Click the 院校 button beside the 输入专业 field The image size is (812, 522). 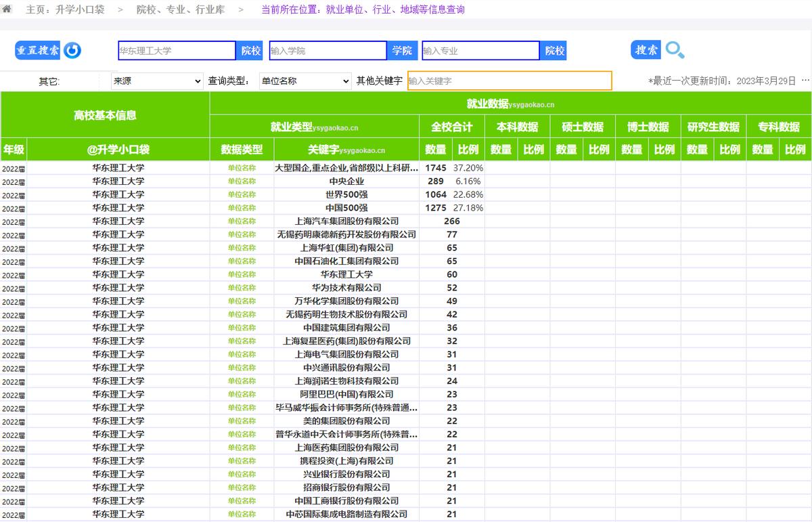click(x=554, y=51)
